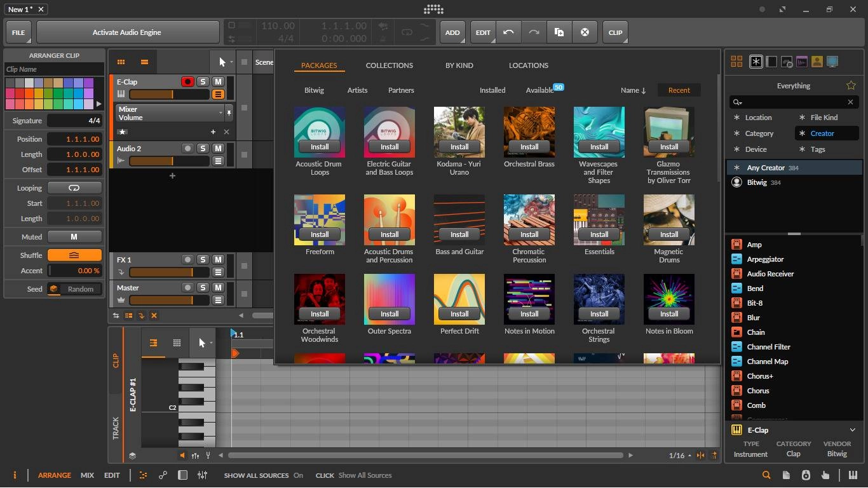Click the layered editing icon below piano keys
This screenshot has width=868, height=488.
point(132,456)
